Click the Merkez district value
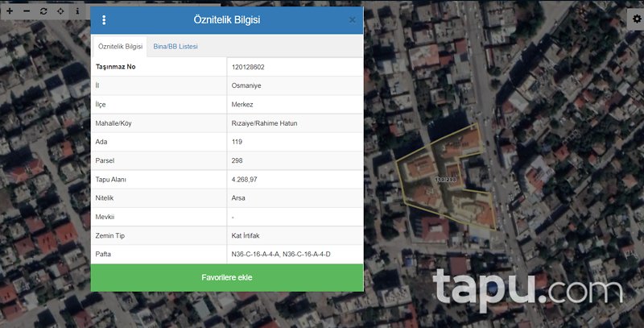Viewport: 644px width, 328px height. click(x=242, y=105)
